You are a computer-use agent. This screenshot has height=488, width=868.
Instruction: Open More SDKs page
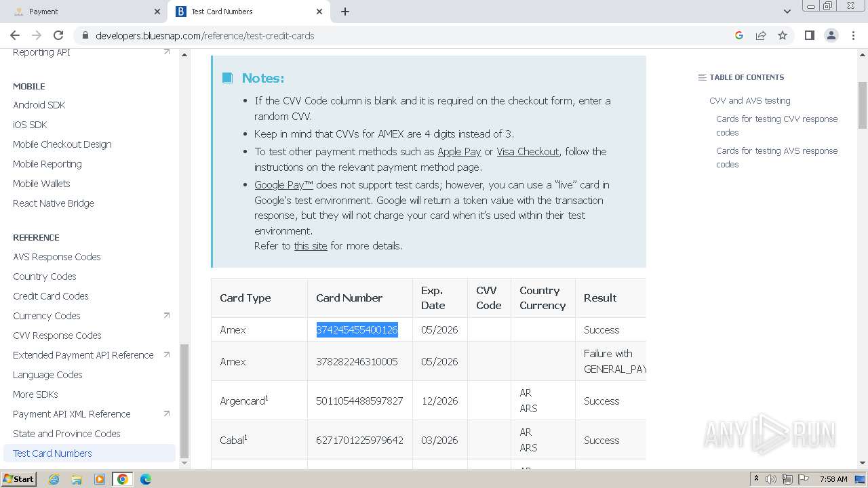[35, 394]
